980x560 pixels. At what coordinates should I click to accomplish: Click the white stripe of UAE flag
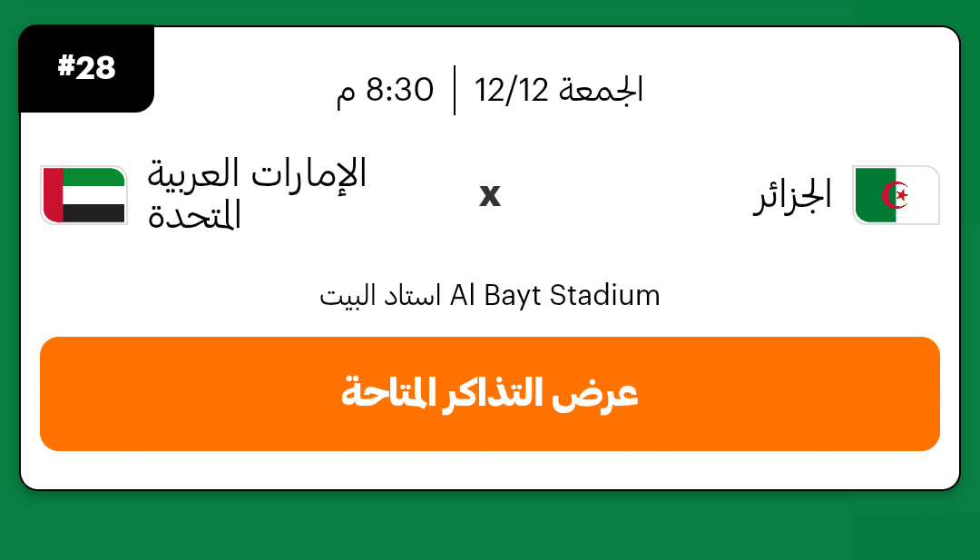pyautogui.click(x=94, y=194)
